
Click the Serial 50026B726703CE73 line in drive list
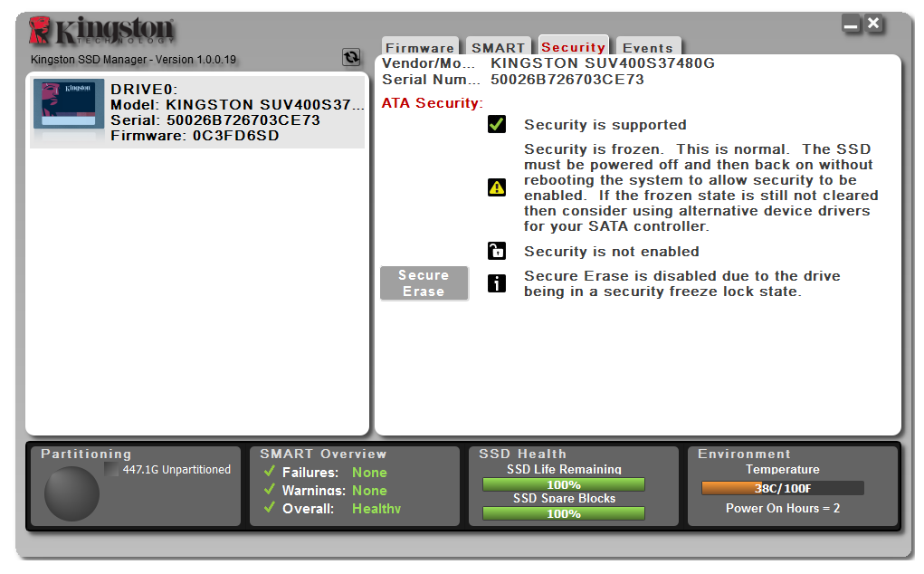point(215,120)
